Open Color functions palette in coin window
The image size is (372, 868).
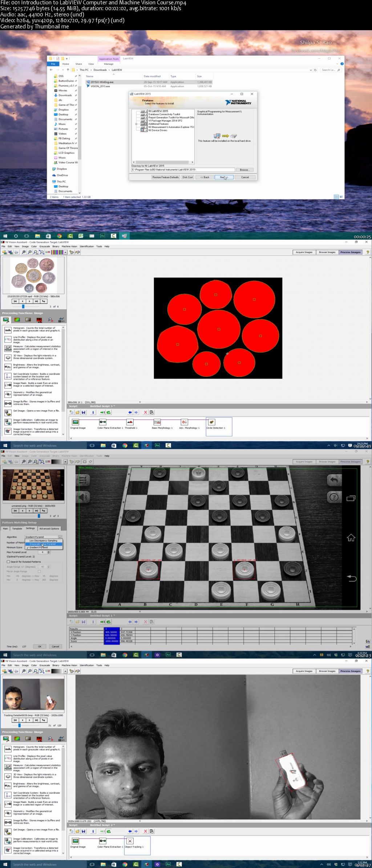17,320
